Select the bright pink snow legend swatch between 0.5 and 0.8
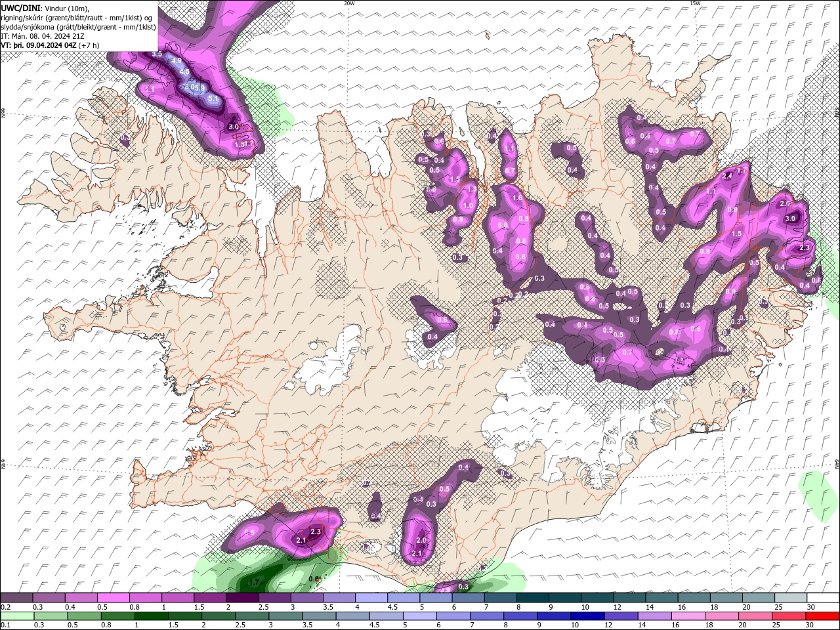840x630 pixels. click(x=113, y=598)
